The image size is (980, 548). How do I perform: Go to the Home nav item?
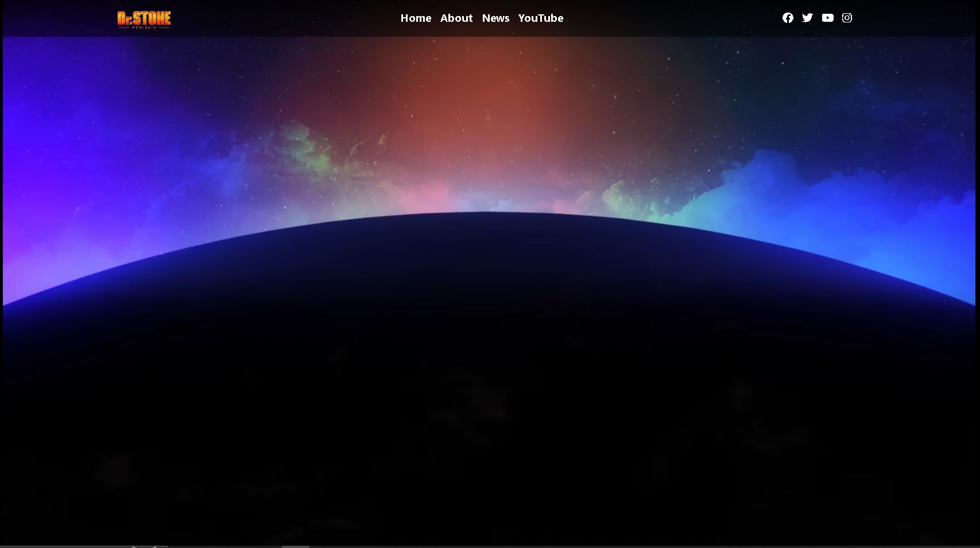(416, 18)
